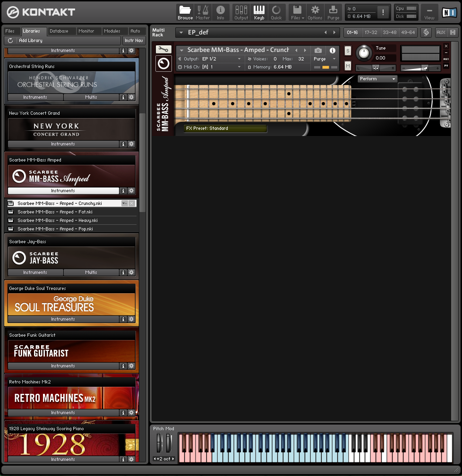Open the Master editor panel
462x476 pixels.
pyautogui.click(x=203, y=12)
